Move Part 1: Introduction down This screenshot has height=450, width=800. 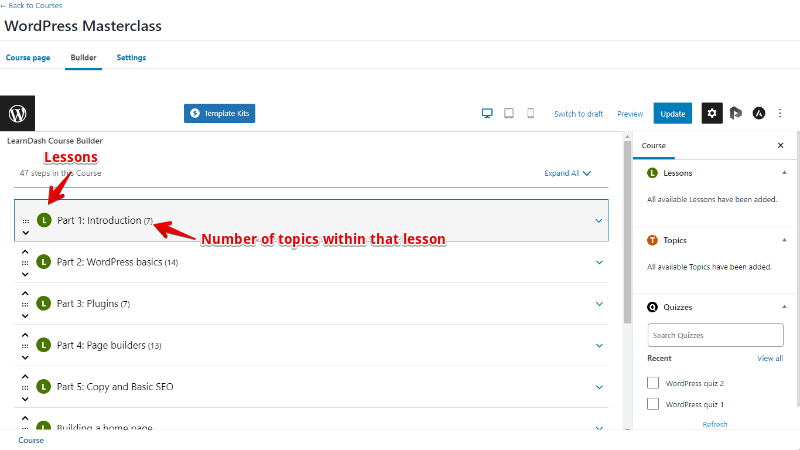pos(26,233)
